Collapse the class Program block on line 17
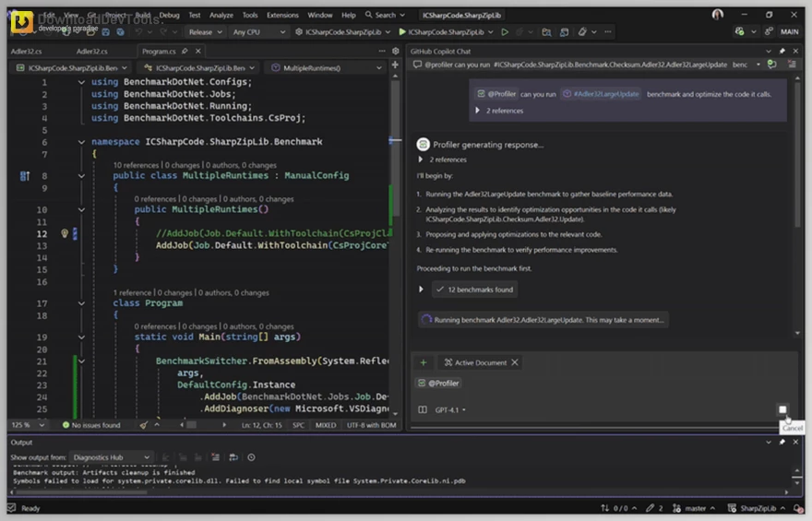This screenshot has height=521, width=812. 81,303
